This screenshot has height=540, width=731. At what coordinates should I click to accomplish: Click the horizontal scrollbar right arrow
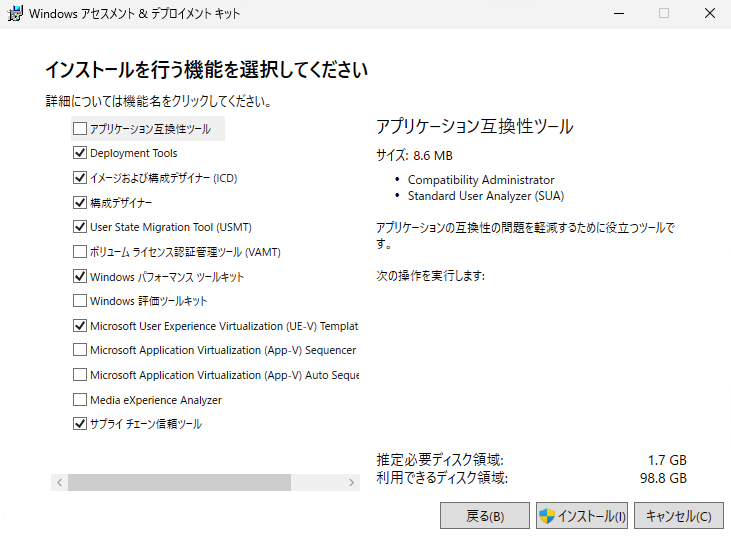[352, 483]
